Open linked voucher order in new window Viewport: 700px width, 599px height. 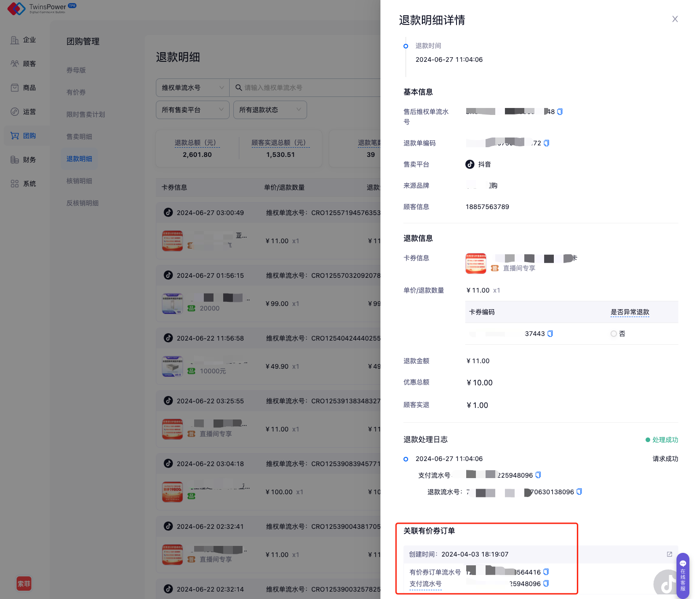[x=669, y=554]
